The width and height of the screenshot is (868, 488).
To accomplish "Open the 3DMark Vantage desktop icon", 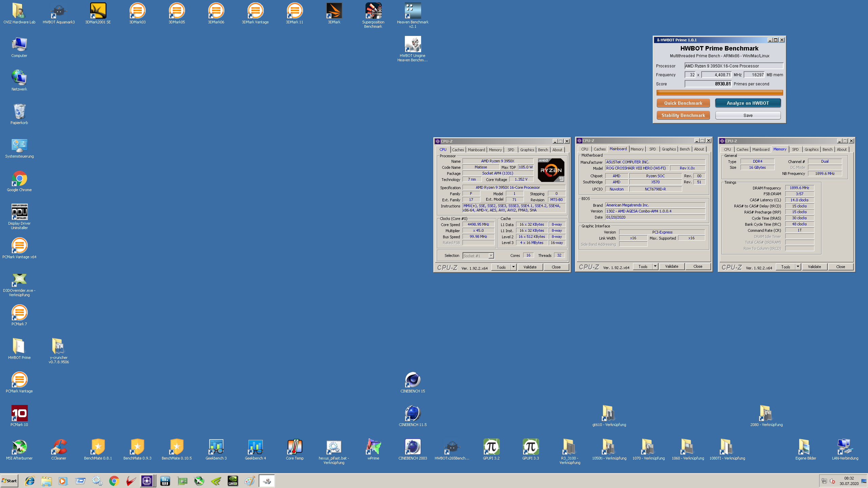I will (x=255, y=14).
